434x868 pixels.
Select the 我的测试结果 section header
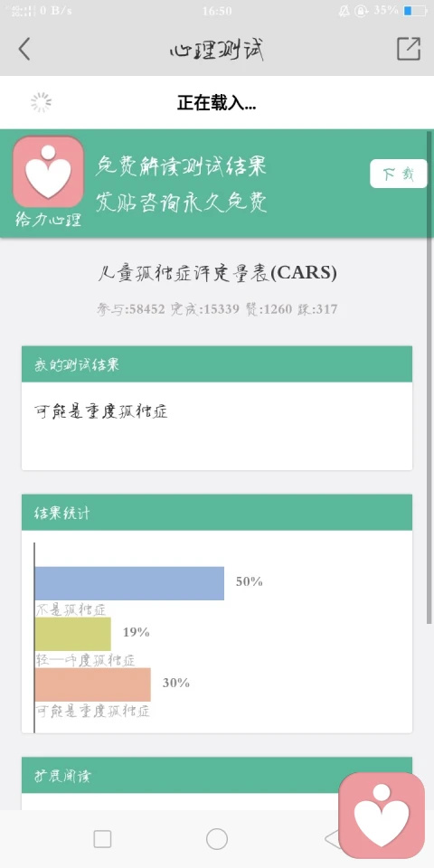[x=217, y=364]
